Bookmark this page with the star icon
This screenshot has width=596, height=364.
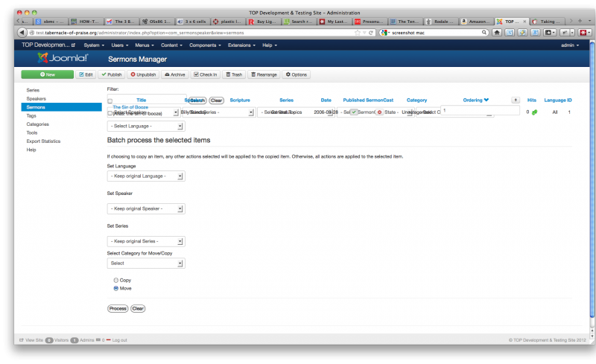coord(358,33)
